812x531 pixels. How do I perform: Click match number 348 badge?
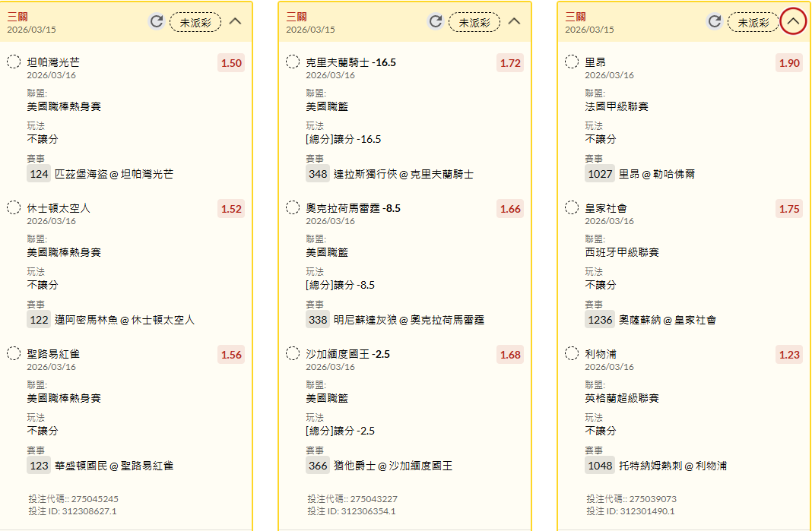coord(318,174)
